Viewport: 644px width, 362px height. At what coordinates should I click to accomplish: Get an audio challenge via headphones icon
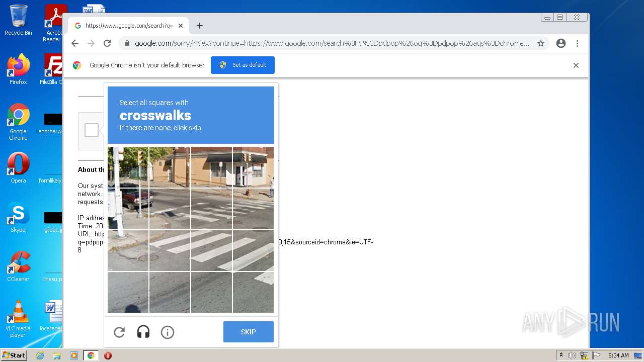pyautogui.click(x=143, y=332)
